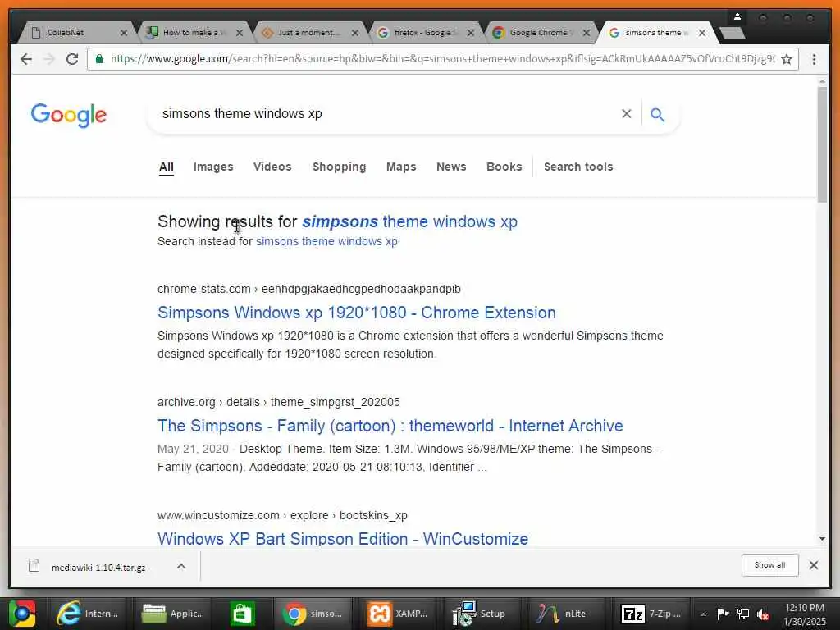The height and width of the screenshot is (630, 840).
Task: Expand mediawiki download options arrow
Action: (181, 566)
